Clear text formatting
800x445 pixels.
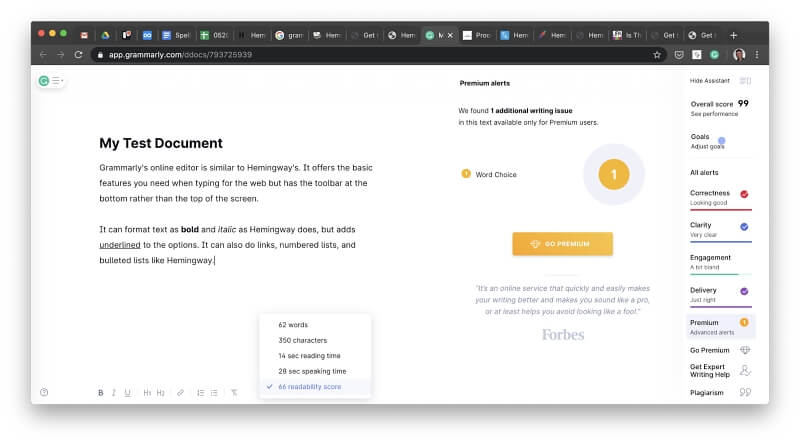(234, 392)
